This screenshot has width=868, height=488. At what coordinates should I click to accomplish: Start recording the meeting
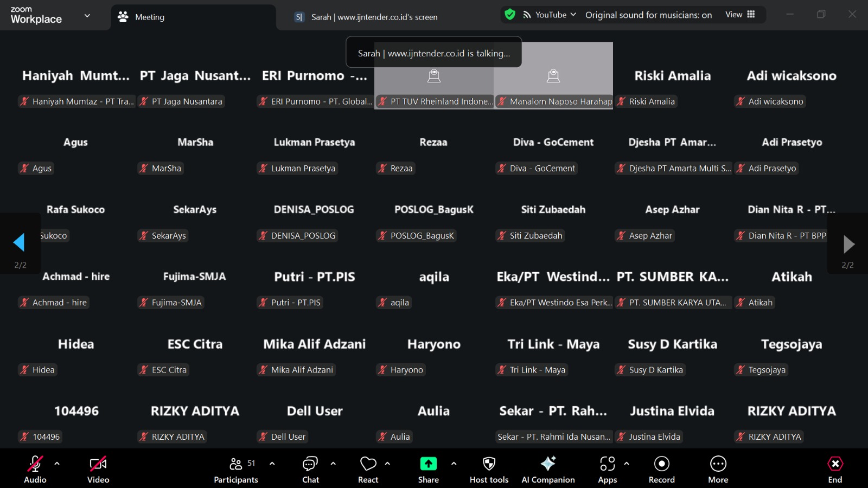click(x=661, y=470)
